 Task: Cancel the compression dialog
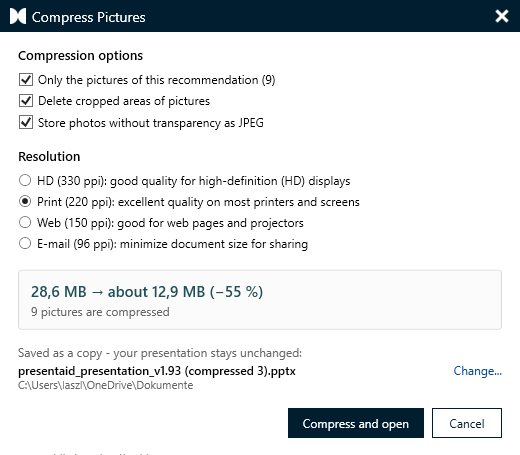467,423
